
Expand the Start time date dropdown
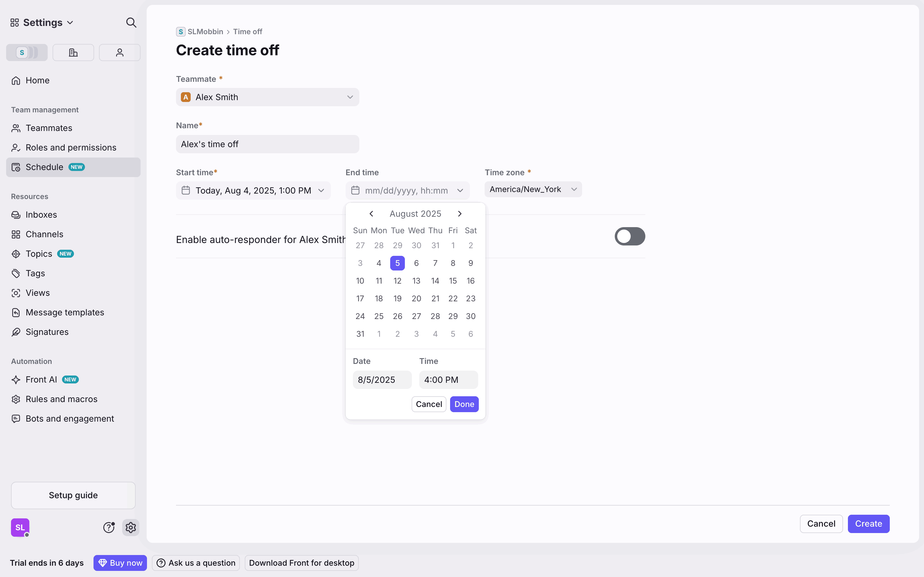(x=253, y=191)
